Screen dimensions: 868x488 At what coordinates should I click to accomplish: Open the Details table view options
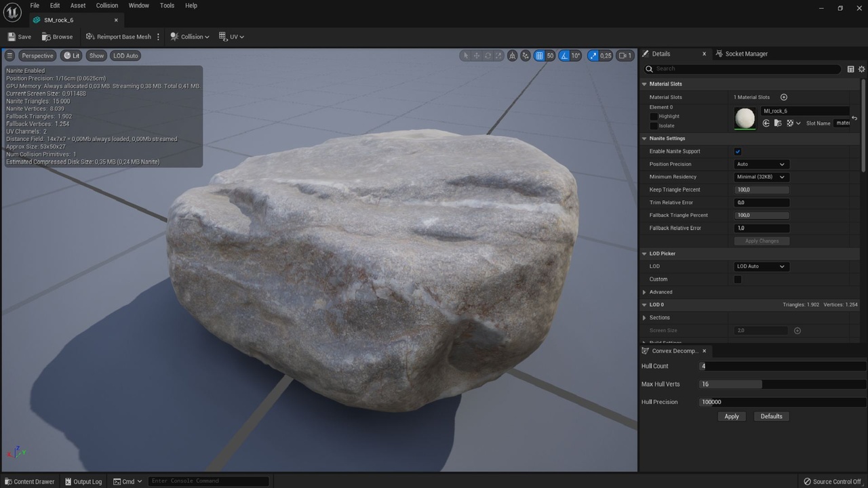click(x=850, y=68)
